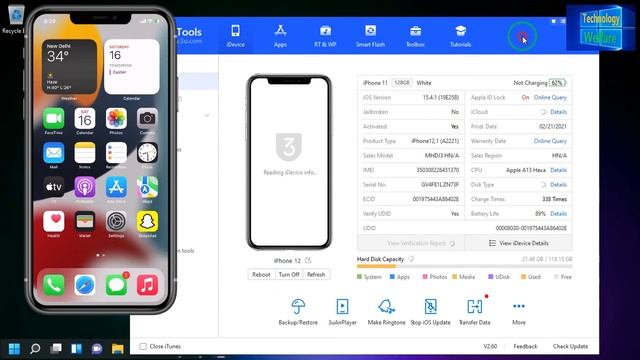Viewport: 640px width, 360px height.
Task: Open the Battery Life Details link
Action: tap(558, 213)
